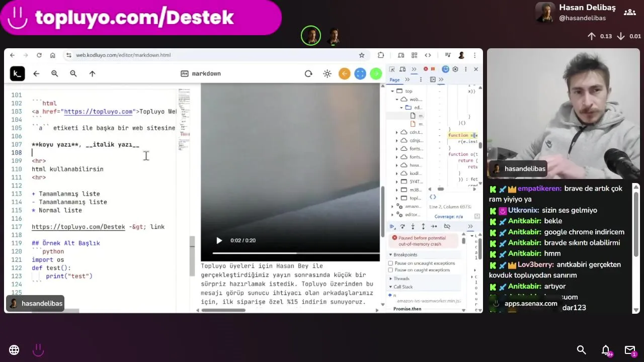Viewport: 644px width, 362px height.
Task: Switch theme with the sun icon
Action: pos(328,73)
